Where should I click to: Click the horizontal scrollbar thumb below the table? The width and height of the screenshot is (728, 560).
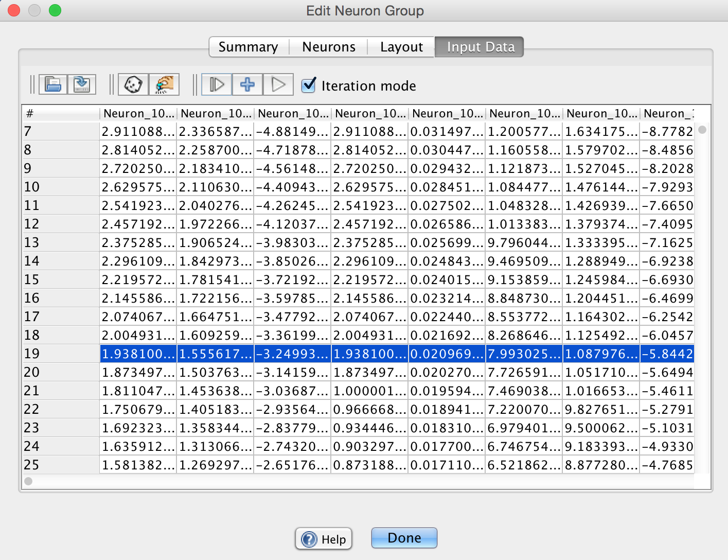(29, 481)
